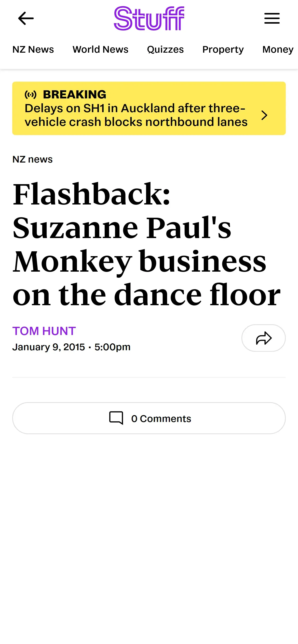Tap the share arrow button
Screen dimensions: 298x644
click(263, 338)
